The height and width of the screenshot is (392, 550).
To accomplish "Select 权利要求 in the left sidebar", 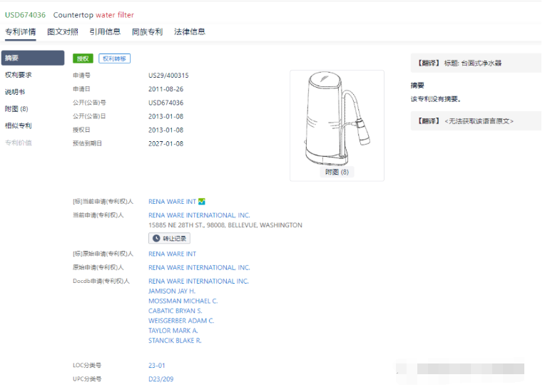I will (x=19, y=75).
